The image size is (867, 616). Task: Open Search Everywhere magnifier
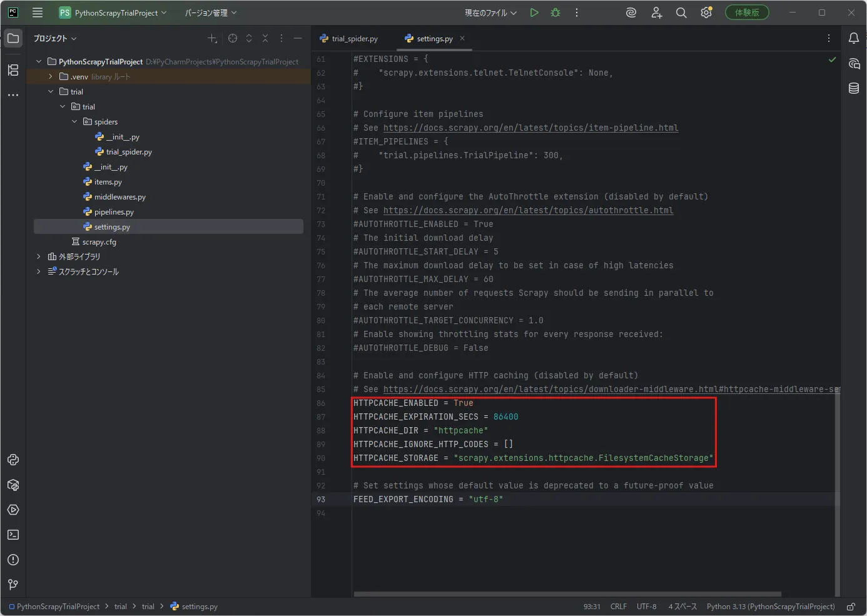(x=681, y=13)
